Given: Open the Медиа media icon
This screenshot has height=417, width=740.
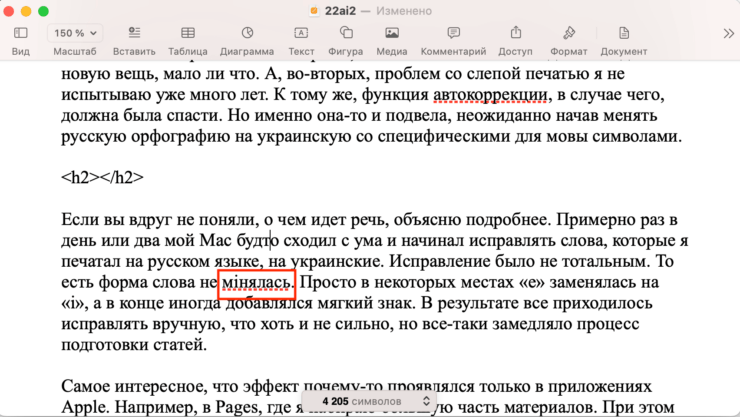Looking at the screenshot, I should tap(392, 33).
